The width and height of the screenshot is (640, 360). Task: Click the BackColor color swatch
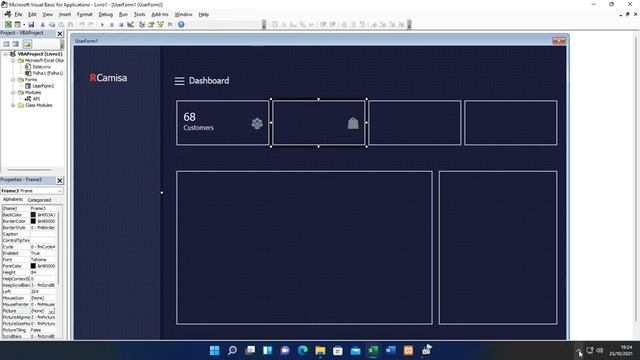coord(33,215)
